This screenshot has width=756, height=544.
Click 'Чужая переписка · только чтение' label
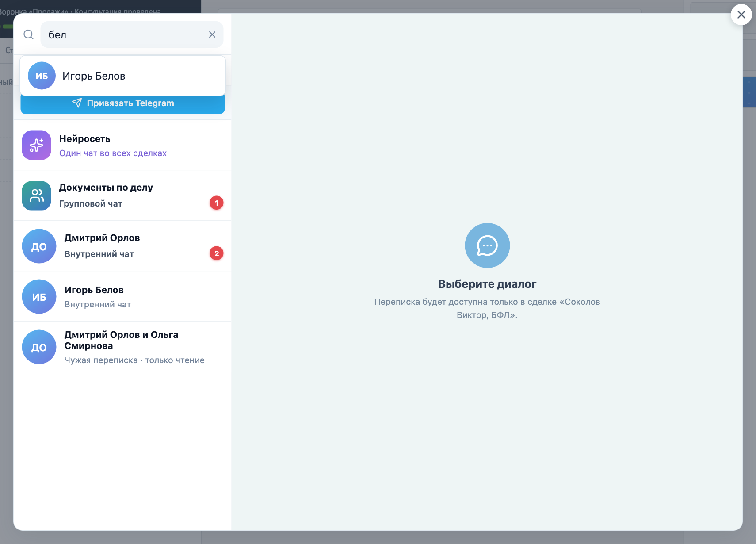coord(134,360)
